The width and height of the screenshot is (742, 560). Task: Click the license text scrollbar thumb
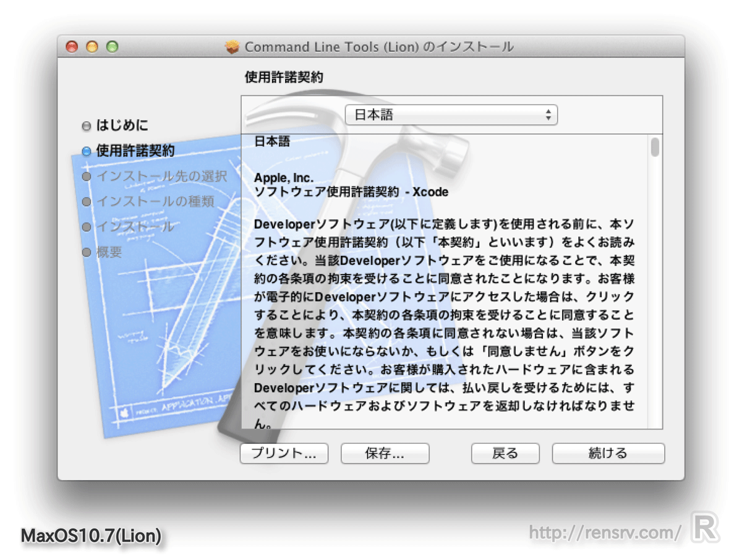(x=655, y=147)
